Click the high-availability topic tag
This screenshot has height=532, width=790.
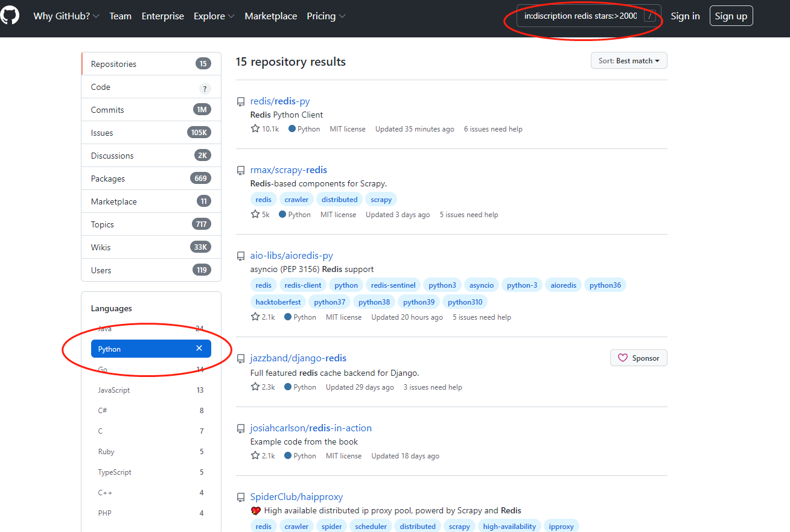pyautogui.click(x=509, y=527)
